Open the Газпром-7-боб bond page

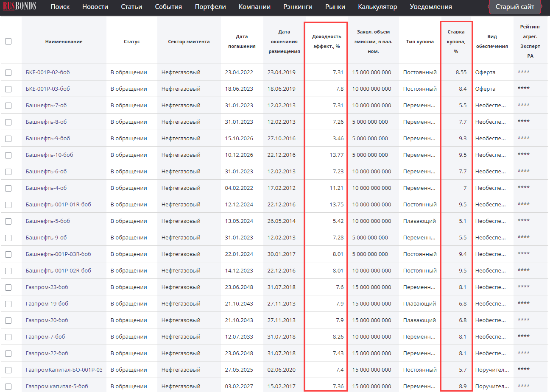coord(45,337)
